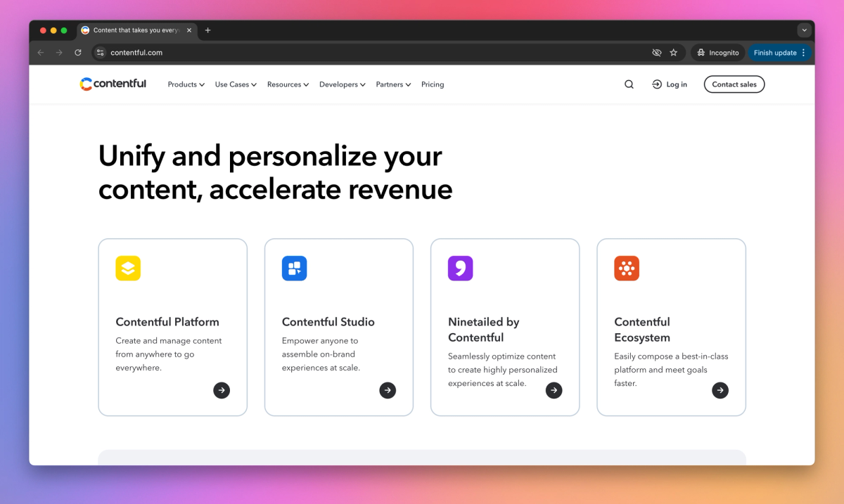
Task: Click the browser forward arrow
Action: [x=59, y=53]
